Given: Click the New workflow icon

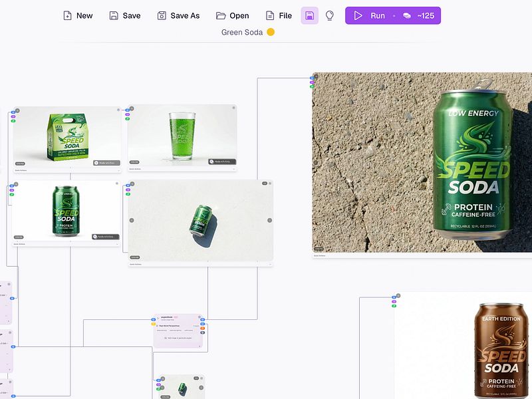Looking at the screenshot, I should [68, 15].
